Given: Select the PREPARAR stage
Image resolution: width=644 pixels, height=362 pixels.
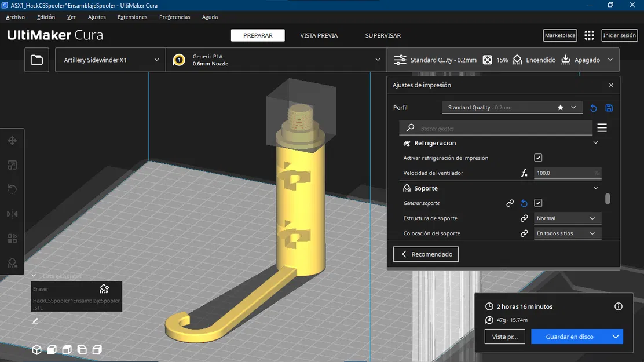Looking at the screenshot, I should (258, 35).
